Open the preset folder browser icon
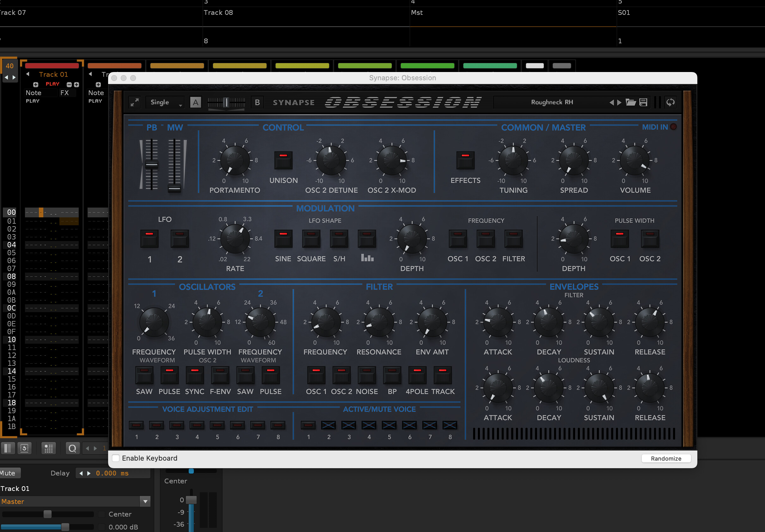This screenshot has width=765, height=532. 630,102
